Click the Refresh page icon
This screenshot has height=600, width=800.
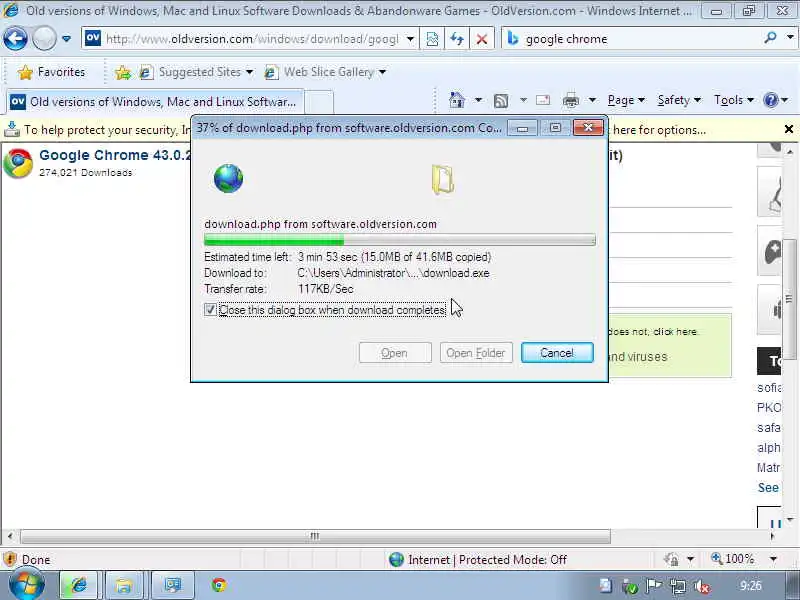(457, 39)
